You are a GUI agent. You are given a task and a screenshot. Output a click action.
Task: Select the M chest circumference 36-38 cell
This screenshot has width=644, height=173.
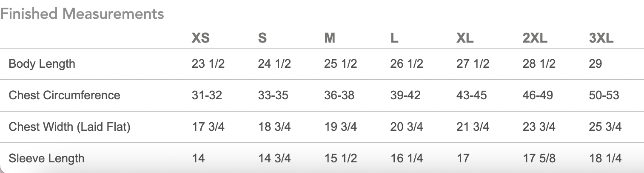(339, 95)
